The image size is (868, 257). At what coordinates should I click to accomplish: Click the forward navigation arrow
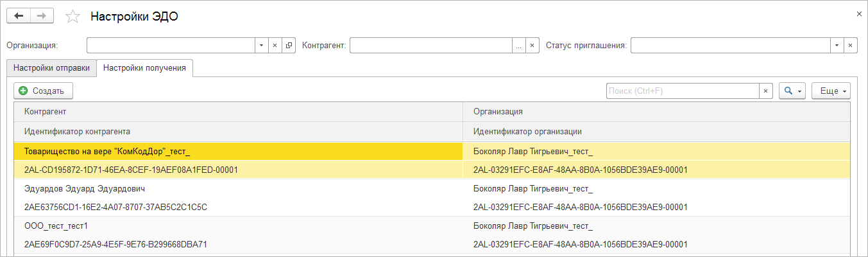[41, 16]
